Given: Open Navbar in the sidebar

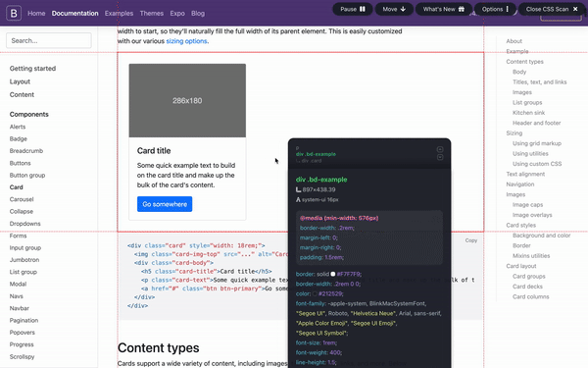Looking at the screenshot, I should pyautogui.click(x=20, y=308).
